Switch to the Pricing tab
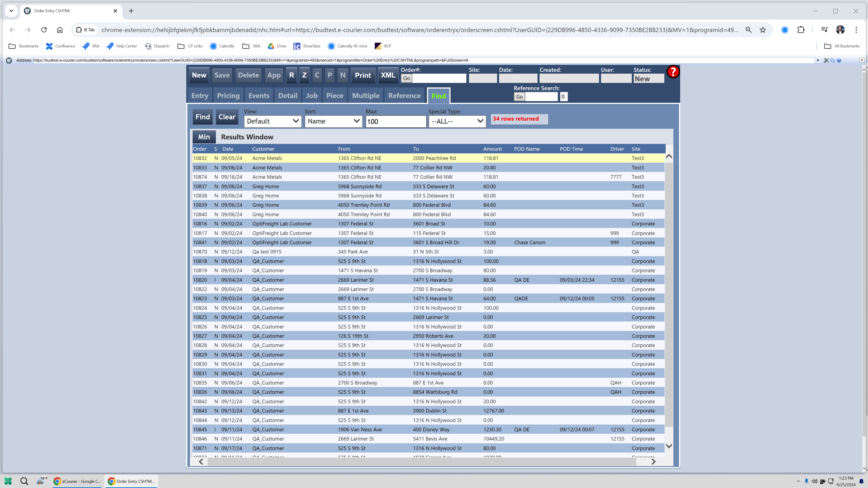The width and height of the screenshot is (868, 488). click(x=228, y=96)
